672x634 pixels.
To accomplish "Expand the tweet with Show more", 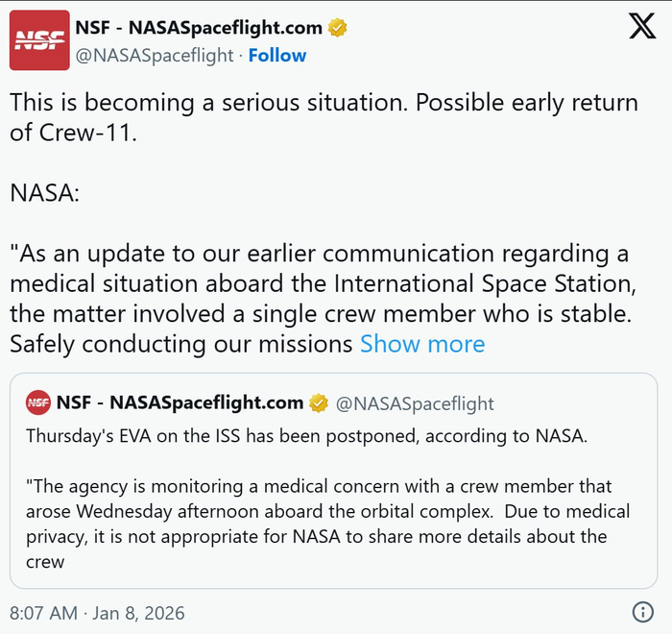I will click(x=422, y=344).
